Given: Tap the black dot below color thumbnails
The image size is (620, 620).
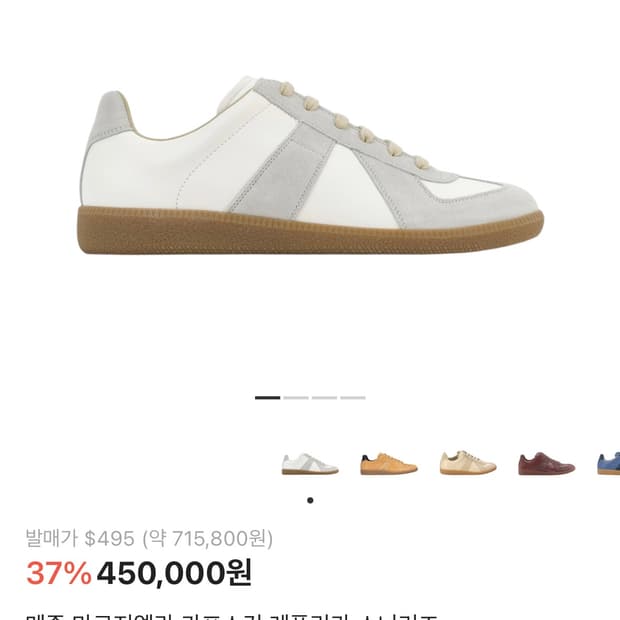Looking at the screenshot, I should (x=310, y=500).
